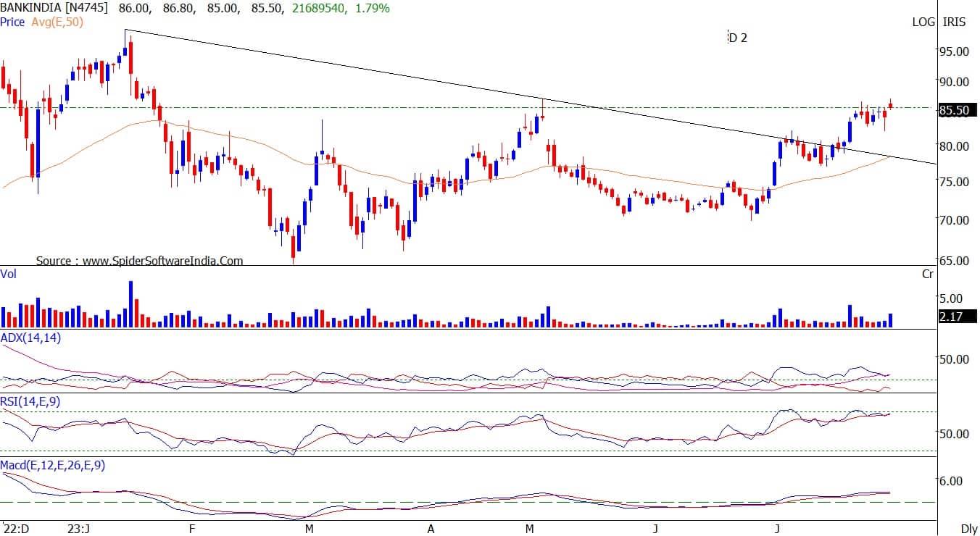Viewport: 980px width, 536px height.
Task: Click the F month axis label
Action: (191, 529)
